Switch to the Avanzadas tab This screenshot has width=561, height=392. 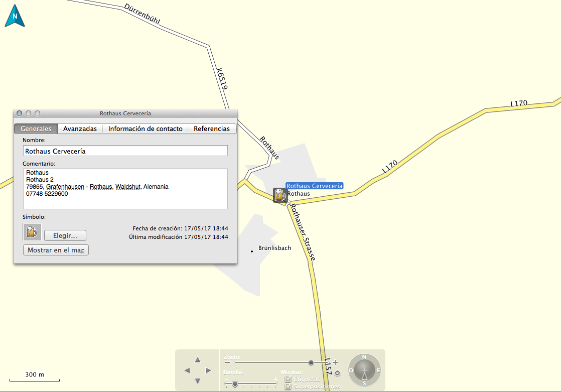click(x=80, y=128)
